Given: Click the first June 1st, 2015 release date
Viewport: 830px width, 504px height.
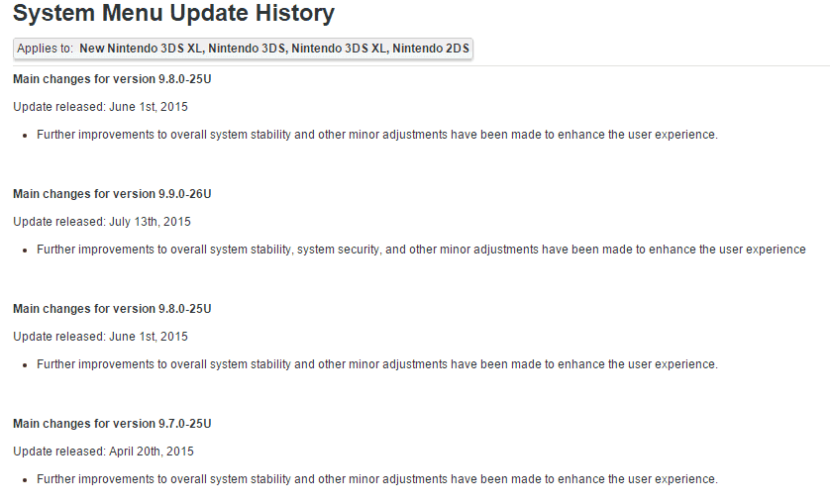Looking at the screenshot, I should 149,107.
